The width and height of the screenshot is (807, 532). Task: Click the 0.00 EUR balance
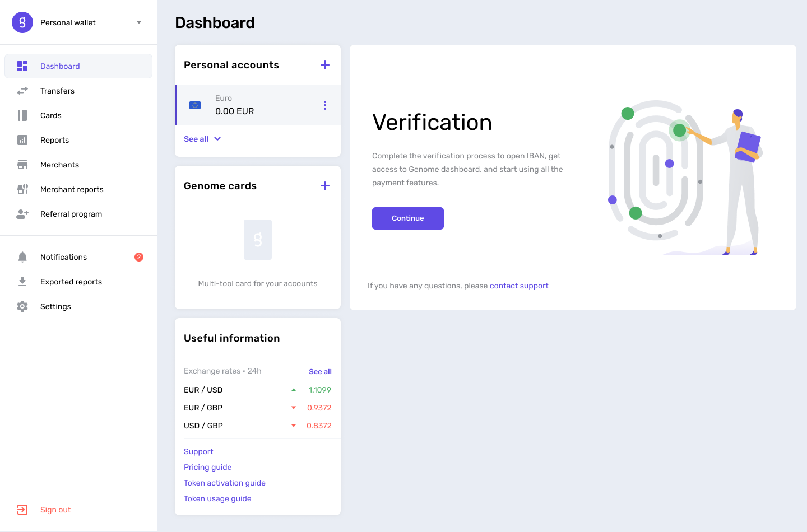tap(235, 111)
